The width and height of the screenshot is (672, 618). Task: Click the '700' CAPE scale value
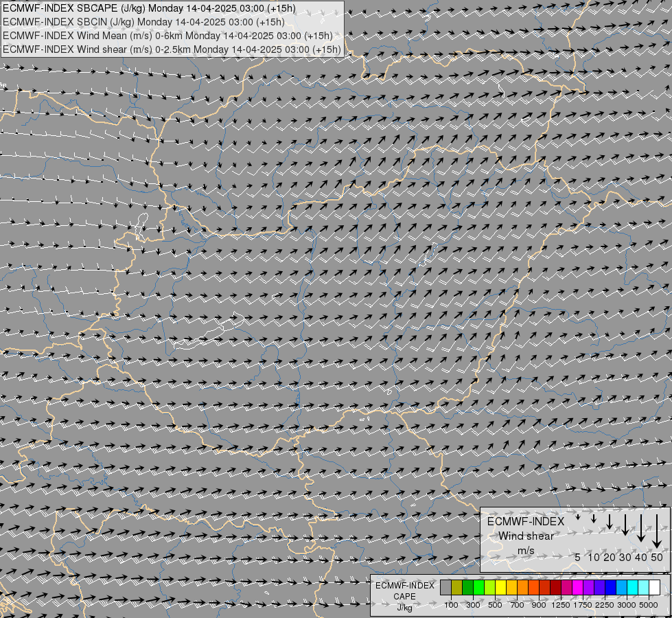518,605
